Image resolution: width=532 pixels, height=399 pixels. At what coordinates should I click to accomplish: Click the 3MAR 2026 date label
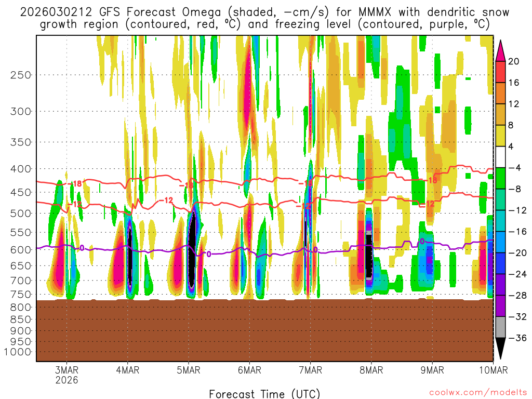coord(66,374)
